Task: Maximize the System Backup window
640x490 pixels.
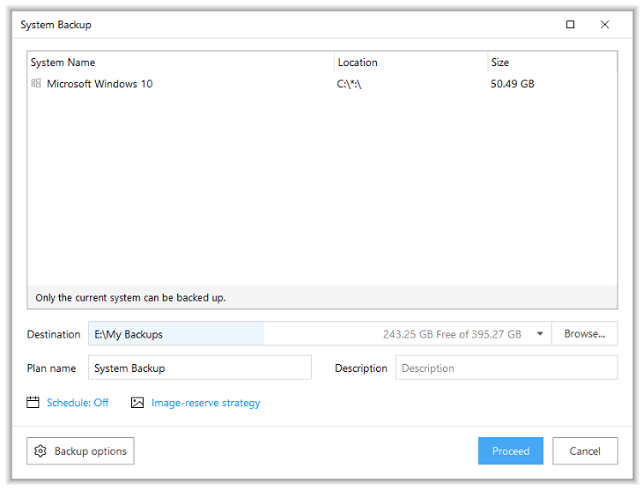Action: click(x=570, y=24)
